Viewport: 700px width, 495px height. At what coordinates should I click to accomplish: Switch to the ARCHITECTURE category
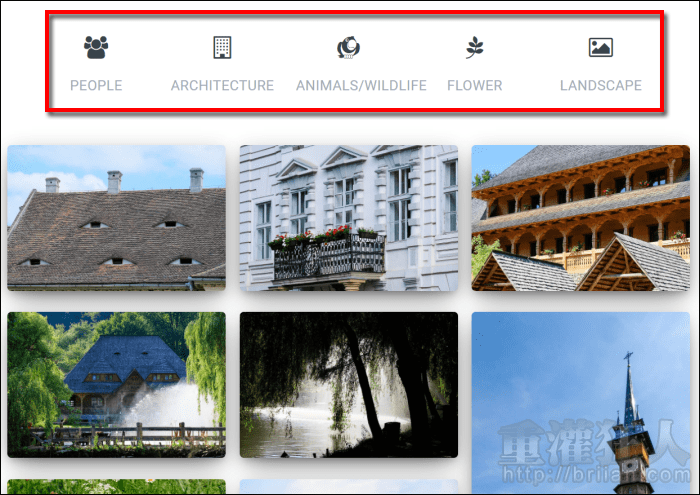(x=222, y=85)
